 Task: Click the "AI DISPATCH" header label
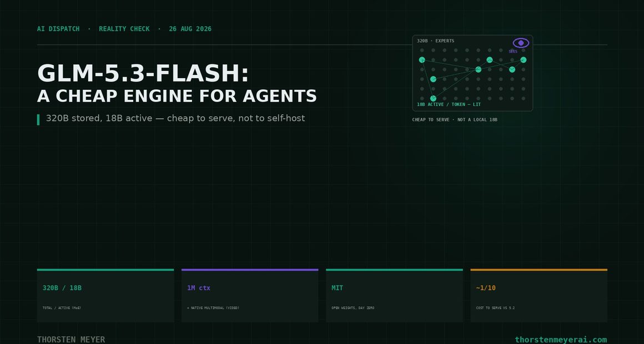(x=58, y=29)
